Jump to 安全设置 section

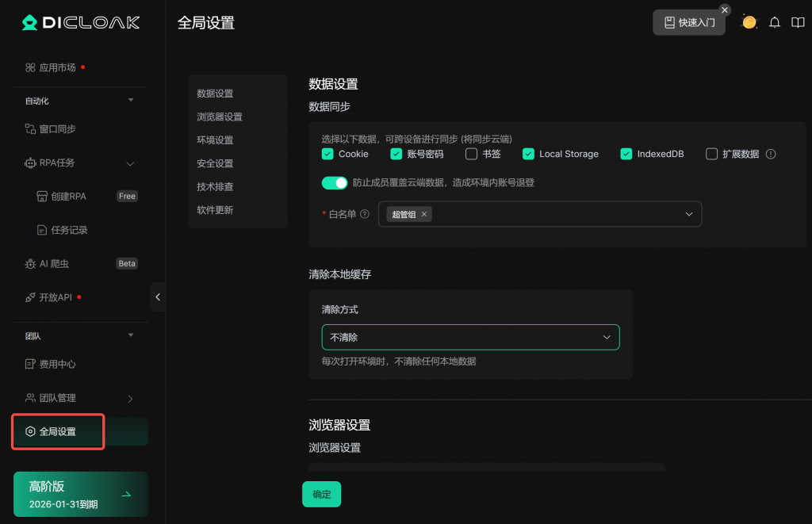coord(215,163)
